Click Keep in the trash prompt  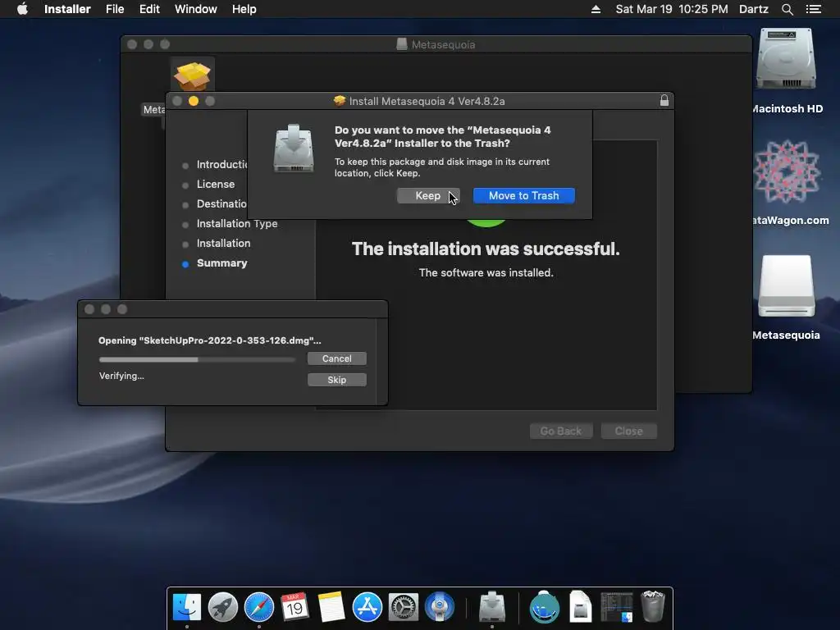click(428, 195)
